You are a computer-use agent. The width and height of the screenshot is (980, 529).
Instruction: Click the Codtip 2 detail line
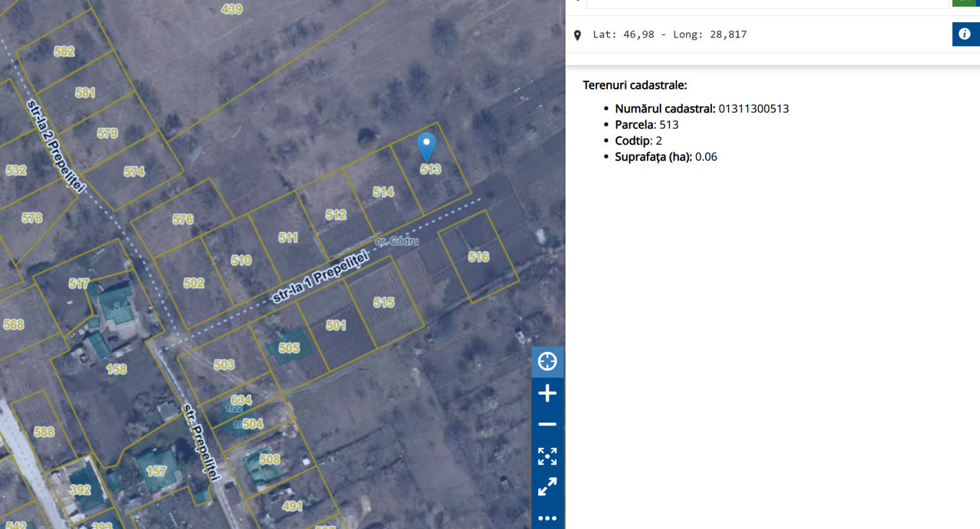click(639, 141)
